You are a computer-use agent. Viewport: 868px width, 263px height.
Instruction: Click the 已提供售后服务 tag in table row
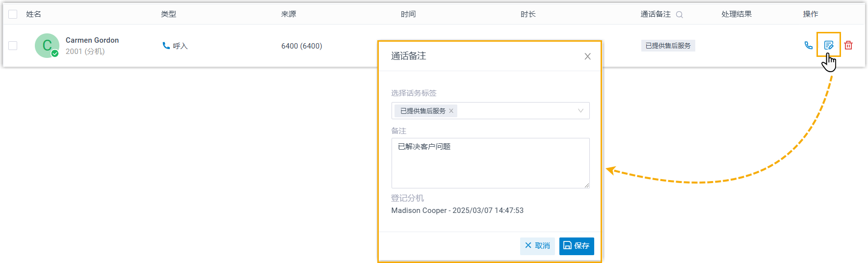pyautogui.click(x=668, y=46)
